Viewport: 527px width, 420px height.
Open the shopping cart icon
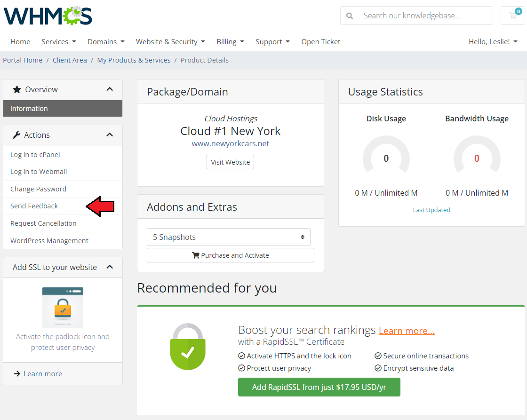pyautogui.click(x=513, y=16)
